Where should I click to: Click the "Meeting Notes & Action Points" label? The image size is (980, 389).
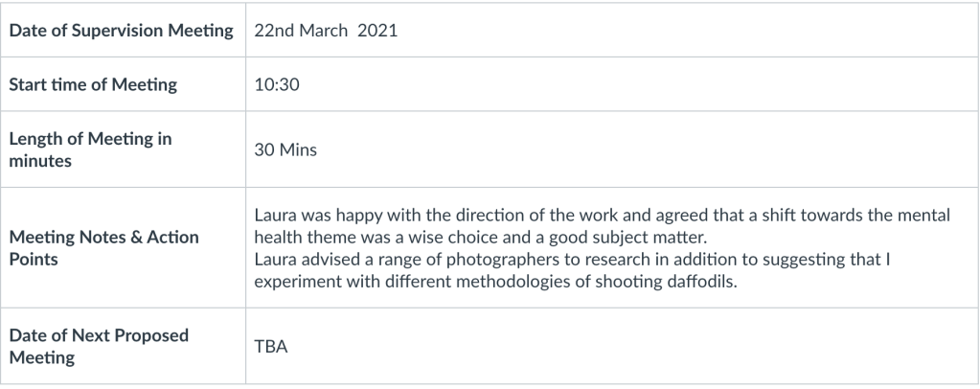(x=103, y=248)
